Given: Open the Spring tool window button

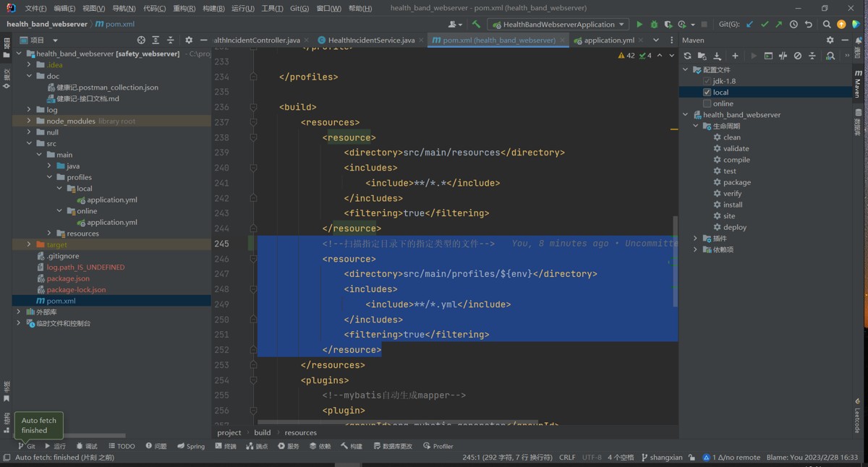Looking at the screenshot, I should [190, 446].
